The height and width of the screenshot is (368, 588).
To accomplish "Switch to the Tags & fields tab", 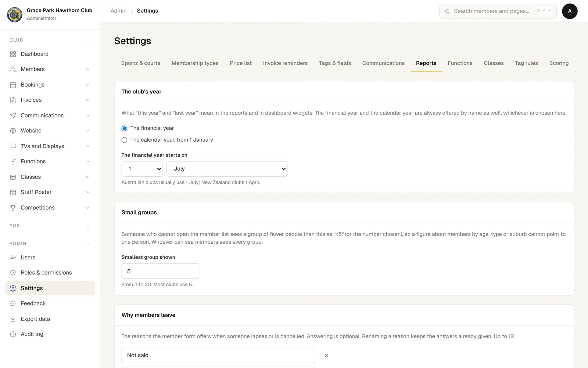I will pos(335,63).
